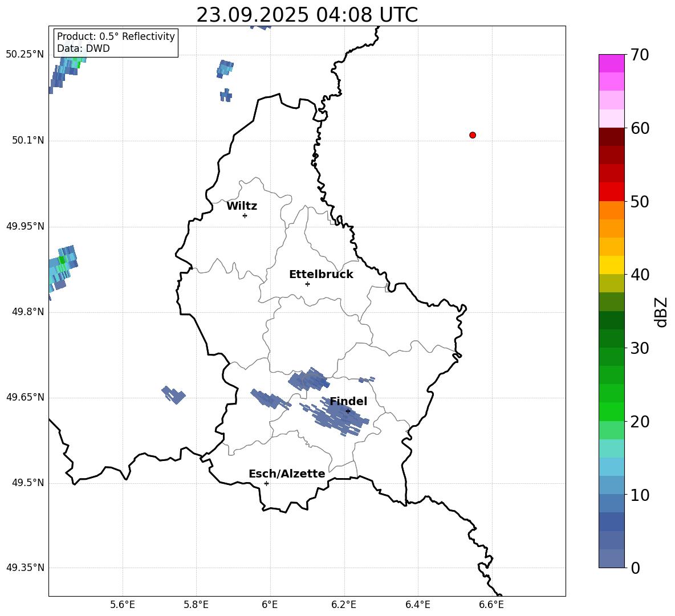Click the 6.6°E longitude label
Image resolution: width=675 pixels, height=616 pixels.
[x=491, y=605]
